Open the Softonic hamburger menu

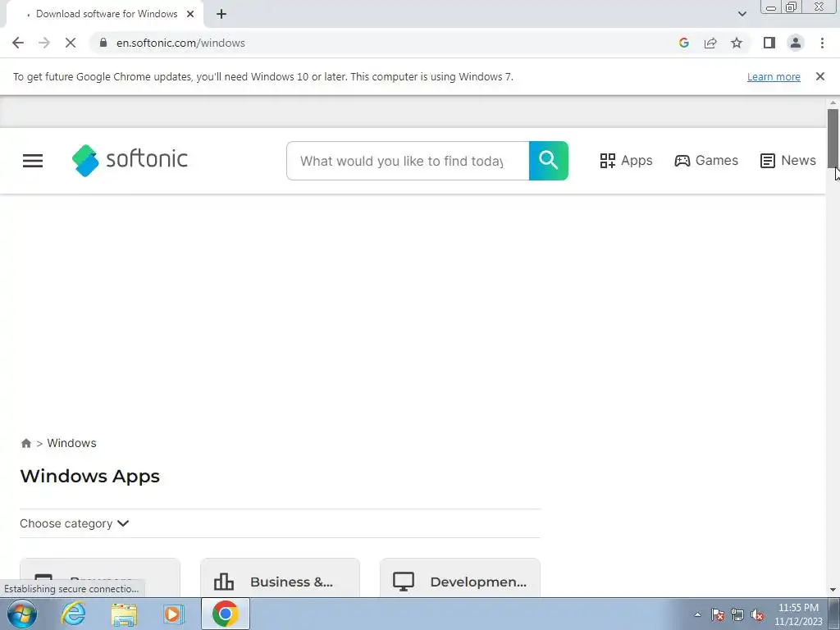pyautogui.click(x=33, y=161)
